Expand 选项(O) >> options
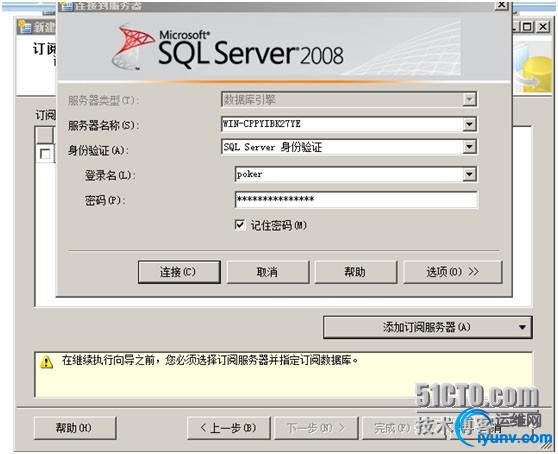Image resolution: width=558 pixels, height=454 pixels. [x=453, y=272]
